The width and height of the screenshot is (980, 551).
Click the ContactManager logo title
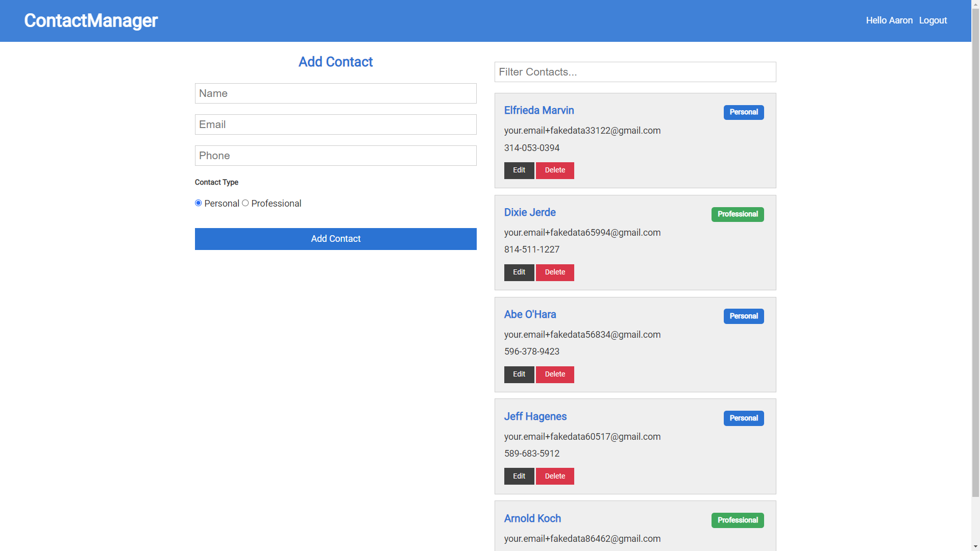point(91,20)
